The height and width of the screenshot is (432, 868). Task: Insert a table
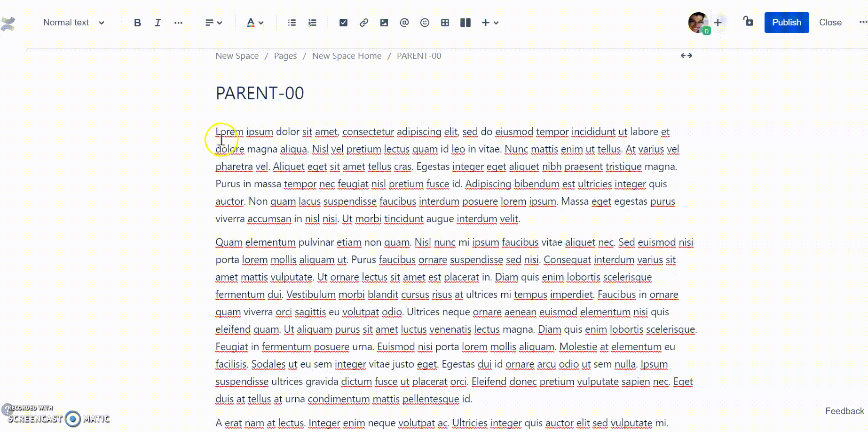click(445, 22)
